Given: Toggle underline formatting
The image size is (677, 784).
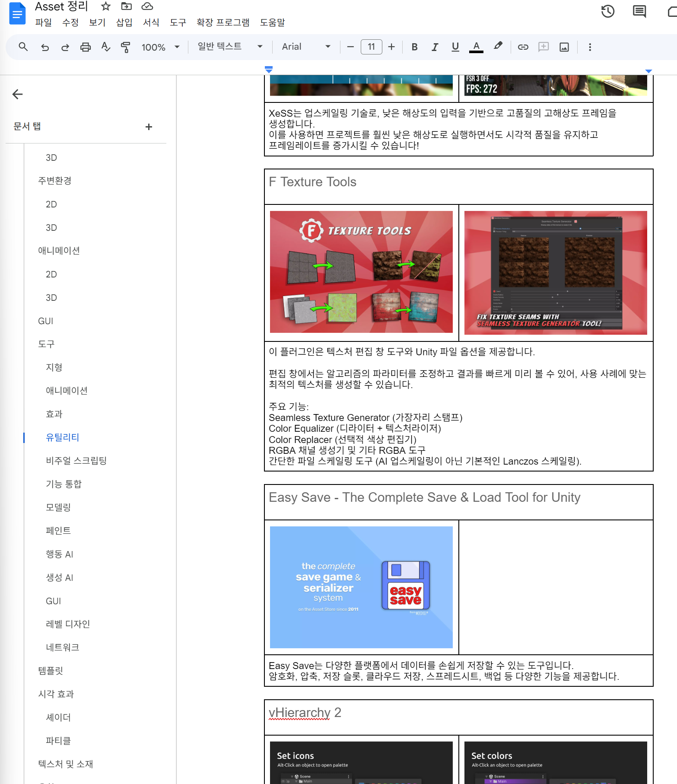Looking at the screenshot, I should click(x=455, y=47).
